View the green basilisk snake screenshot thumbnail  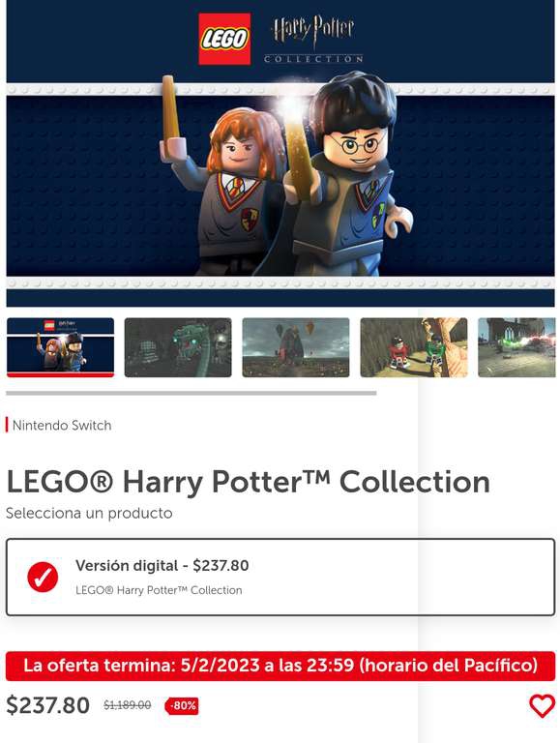178,347
